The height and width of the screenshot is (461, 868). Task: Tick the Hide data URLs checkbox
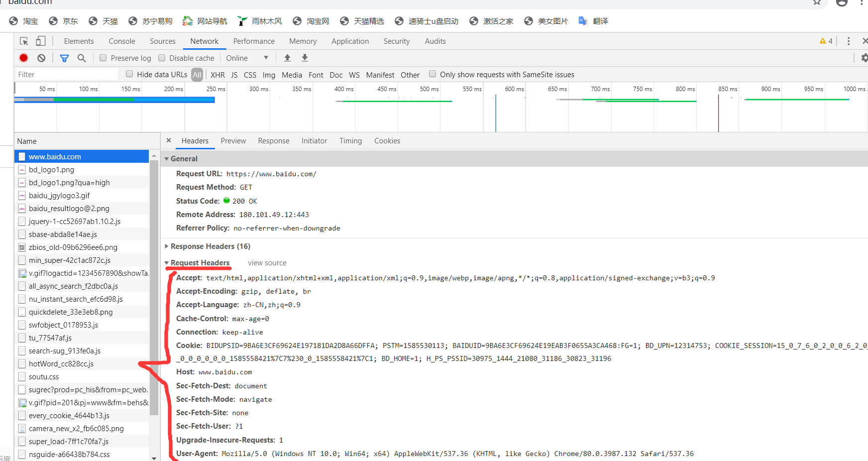tap(129, 74)
